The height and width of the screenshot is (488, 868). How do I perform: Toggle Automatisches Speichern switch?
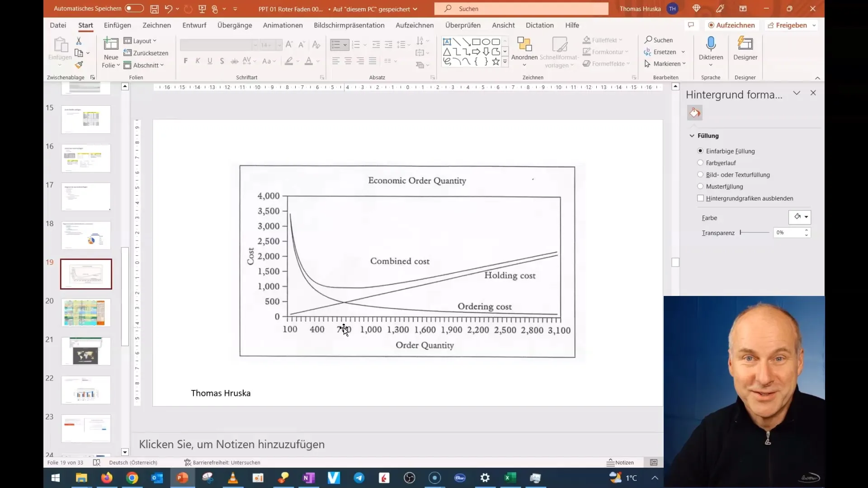(134, 9)
